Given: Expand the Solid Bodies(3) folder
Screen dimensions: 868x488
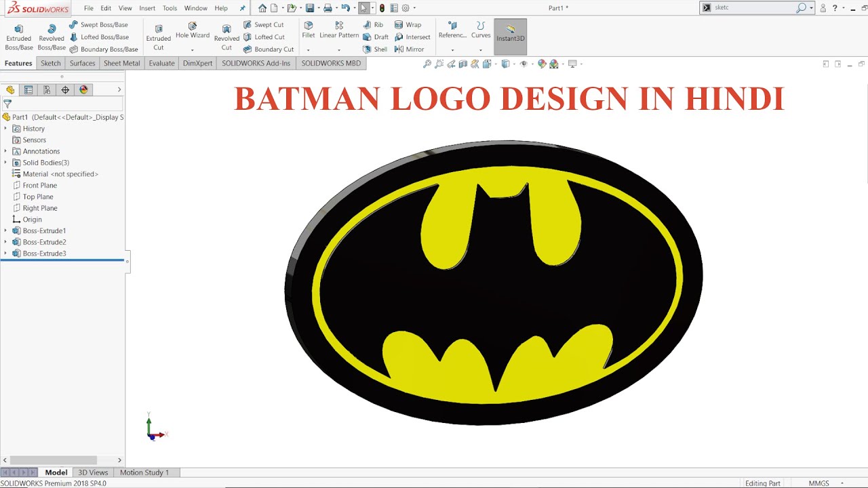Looking at the screenshot, I should (x=5, y=163).
